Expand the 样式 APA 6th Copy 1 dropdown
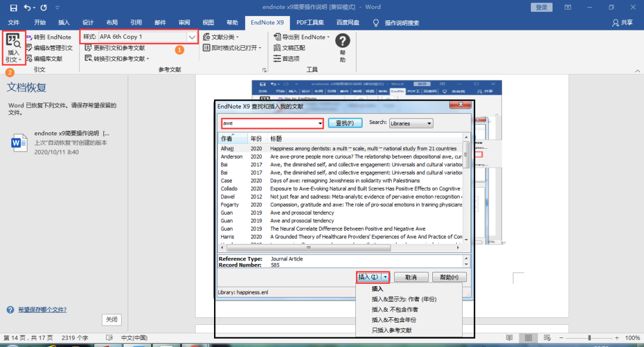The width and height of the screenshot is (644, 347). (192, 37)
